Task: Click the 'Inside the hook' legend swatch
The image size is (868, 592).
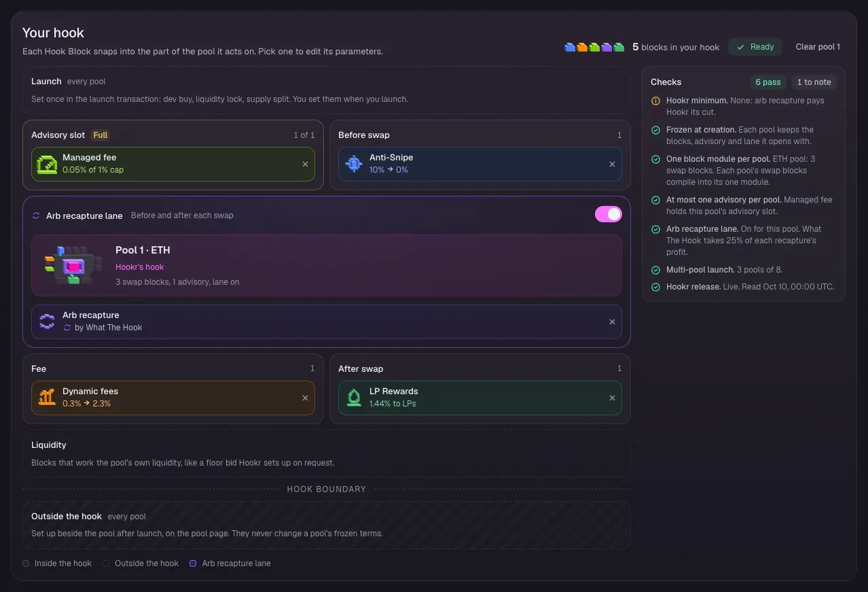Action: click(x=26, y=563)
